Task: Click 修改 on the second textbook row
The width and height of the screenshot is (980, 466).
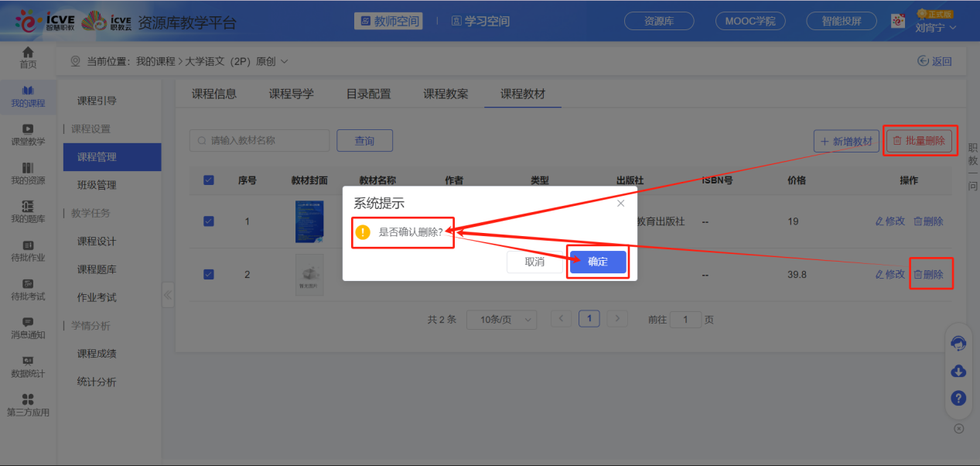Action: (x=890, y=273)
